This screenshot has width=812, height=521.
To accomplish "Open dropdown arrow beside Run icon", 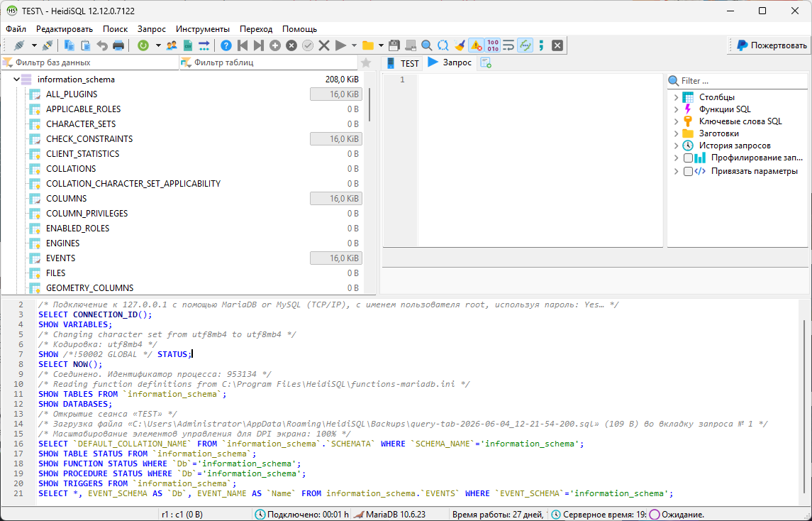I will [354, 45].
